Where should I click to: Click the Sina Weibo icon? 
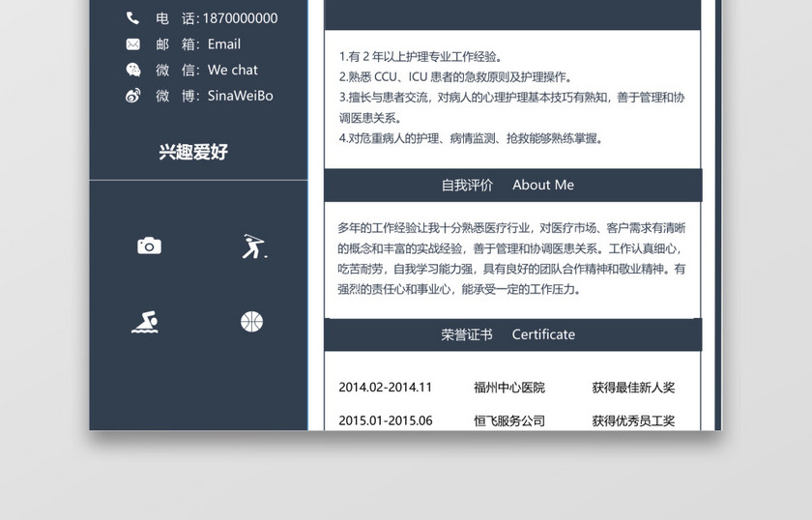point(133,96)
